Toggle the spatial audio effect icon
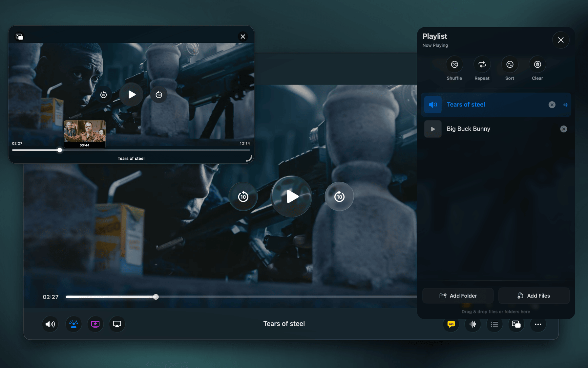588x368 pixels. coord(73,324)
